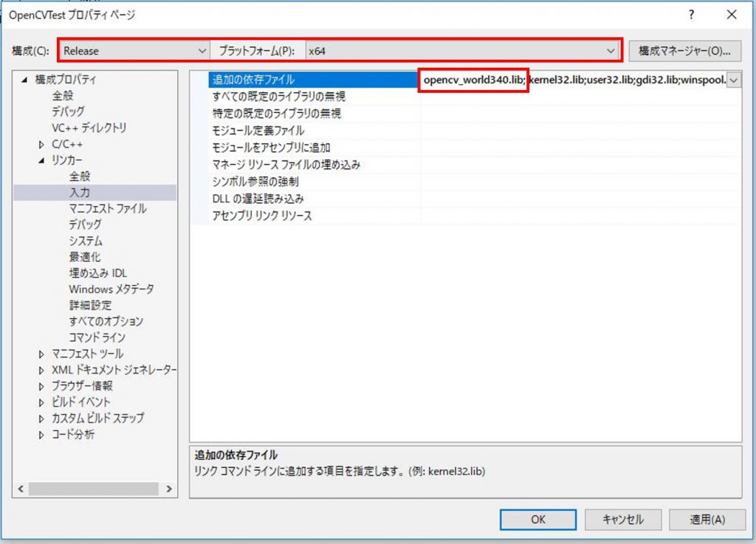Click the tree's horizontal scrollbar right arrow
Screen dimensions: 756x544
click(x=169, y=489)
